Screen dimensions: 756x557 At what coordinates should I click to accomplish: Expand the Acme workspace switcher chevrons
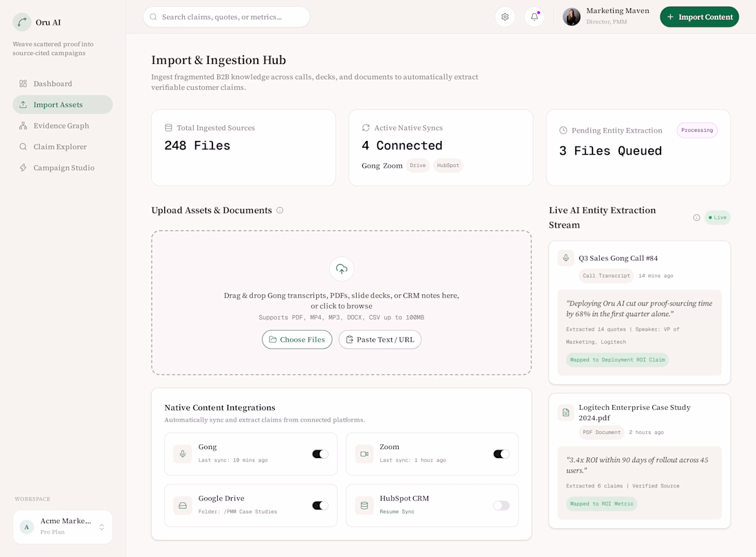click(x=102, y=527)
